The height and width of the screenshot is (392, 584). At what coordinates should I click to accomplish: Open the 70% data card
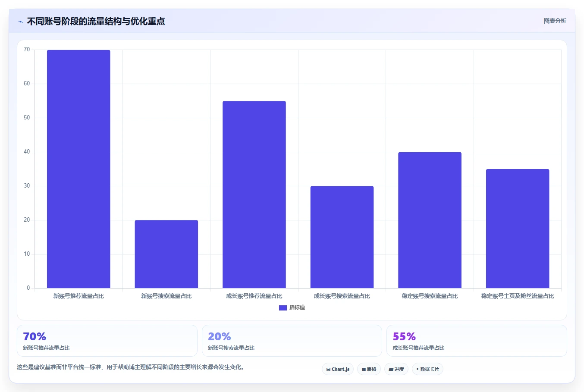107,341
